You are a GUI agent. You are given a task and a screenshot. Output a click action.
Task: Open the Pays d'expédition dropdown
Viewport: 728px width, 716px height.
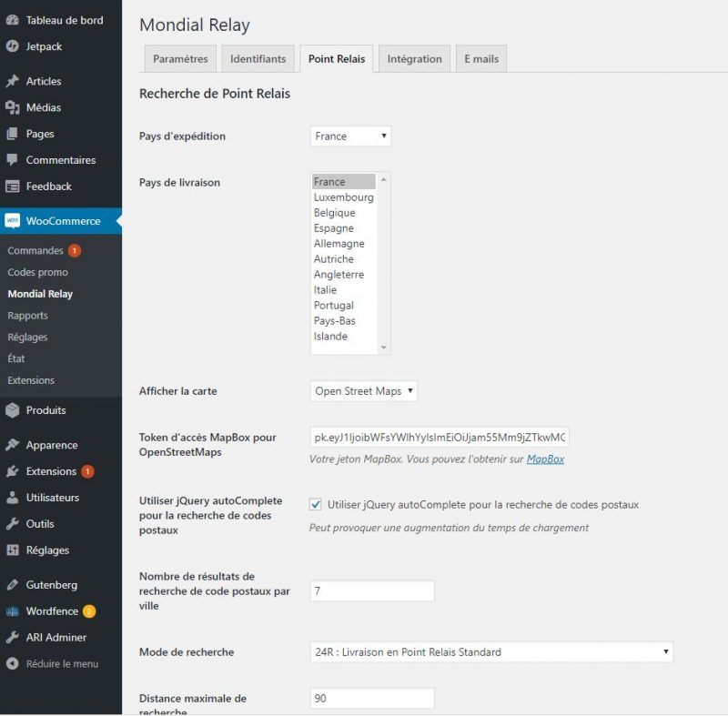(x=350, y=136)
